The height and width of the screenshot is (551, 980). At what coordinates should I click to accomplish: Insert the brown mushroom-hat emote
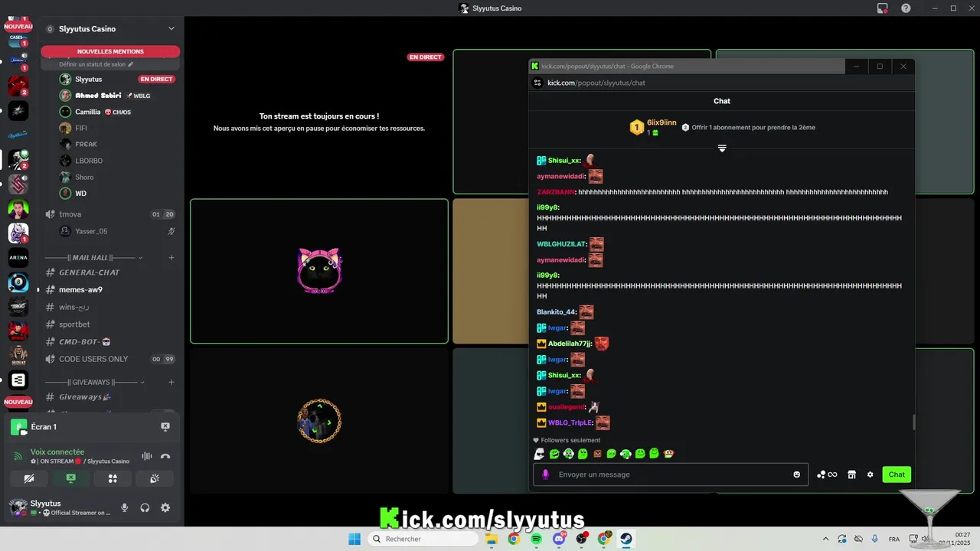point(668,454)
